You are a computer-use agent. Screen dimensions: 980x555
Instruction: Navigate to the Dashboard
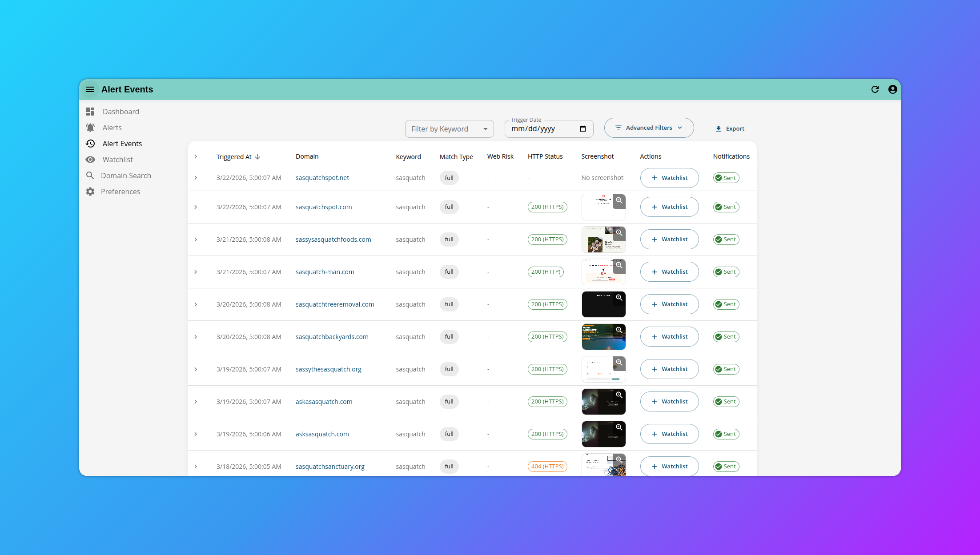120,112
